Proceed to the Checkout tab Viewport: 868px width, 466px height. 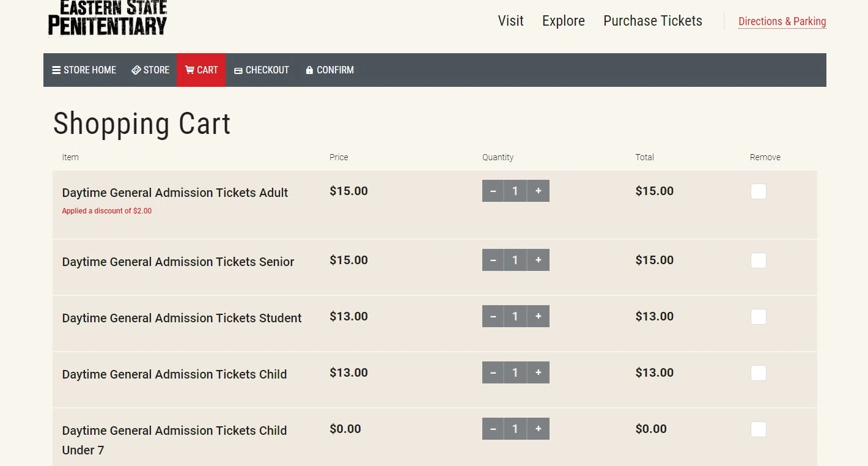coord(262,70)
